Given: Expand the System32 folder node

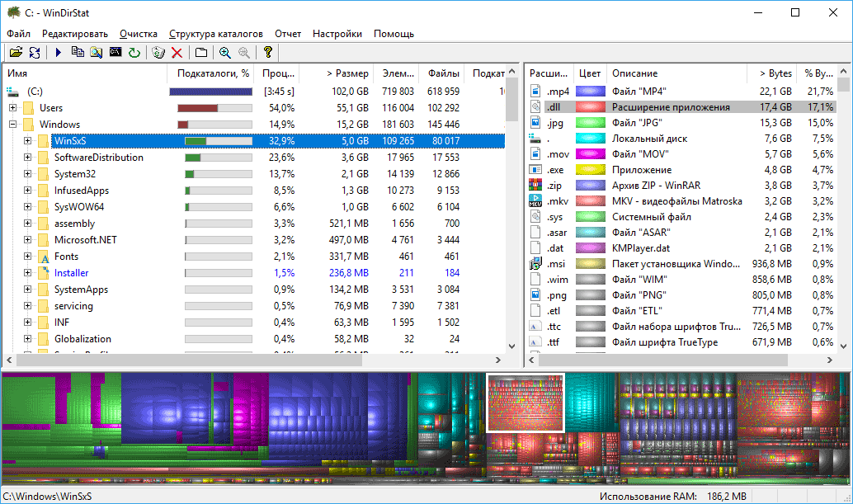Looking at the screenshot, I should (x=27, y=174).
